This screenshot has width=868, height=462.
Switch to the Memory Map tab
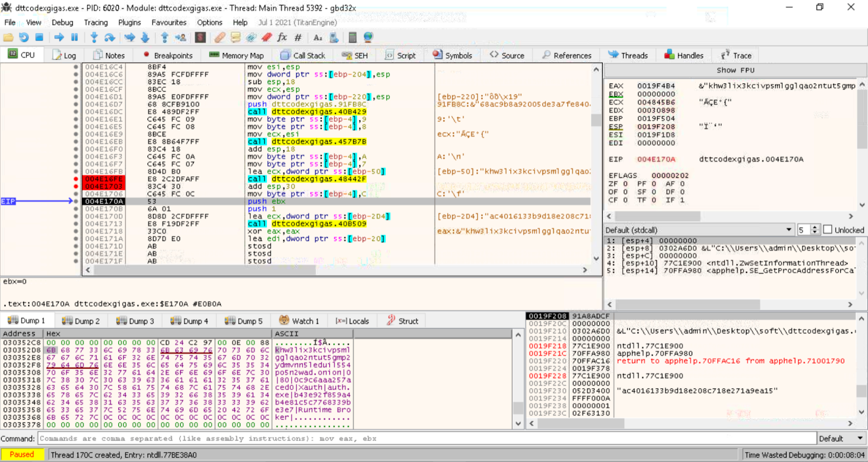[237, 55]
